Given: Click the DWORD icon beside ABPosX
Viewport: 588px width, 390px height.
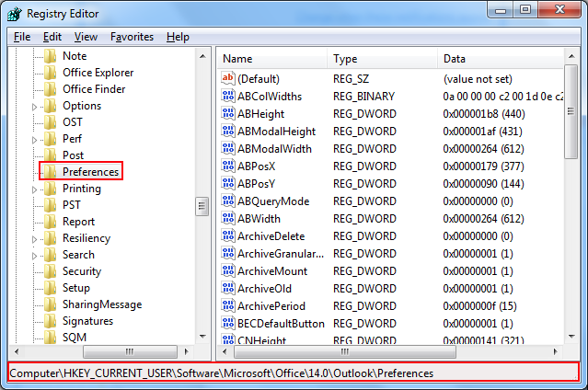Looking at the screenshot, I should click(x=228, y=166).
